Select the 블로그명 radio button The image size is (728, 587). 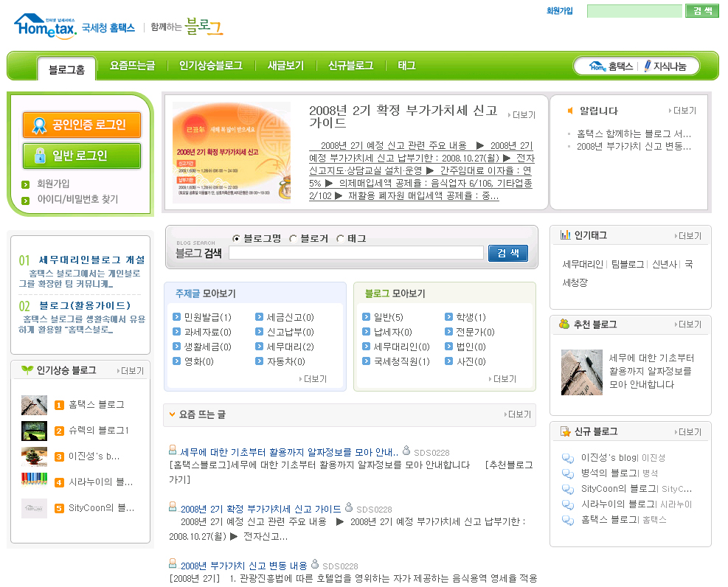click(236, 238)
